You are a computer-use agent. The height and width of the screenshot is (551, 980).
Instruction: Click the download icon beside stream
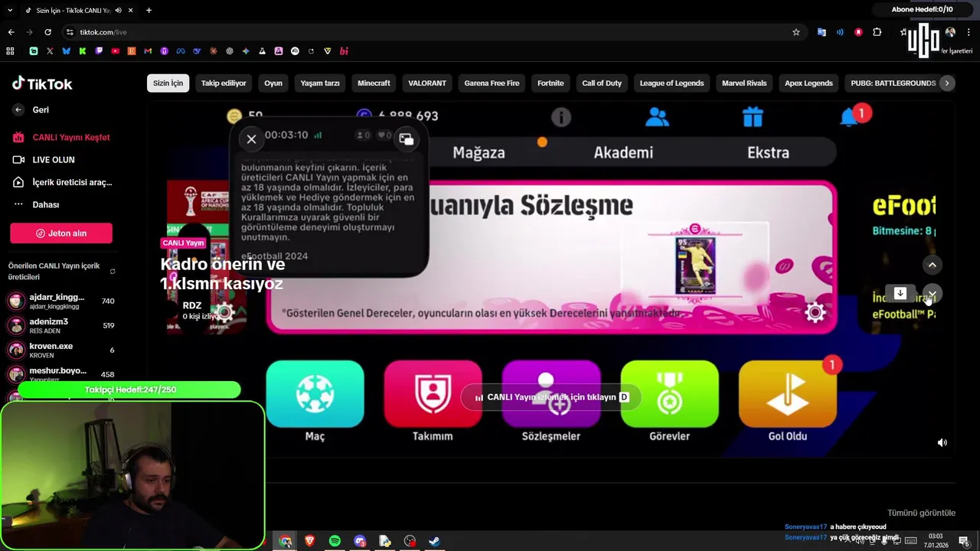pos(900,294)
